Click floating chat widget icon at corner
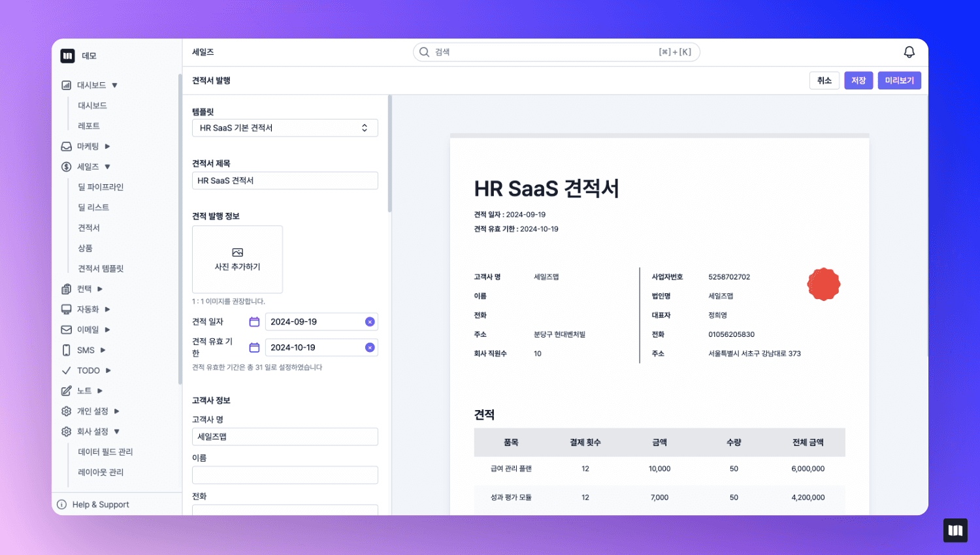The width and height of the screenshot is (980, 555). click(x=955, y=530)
